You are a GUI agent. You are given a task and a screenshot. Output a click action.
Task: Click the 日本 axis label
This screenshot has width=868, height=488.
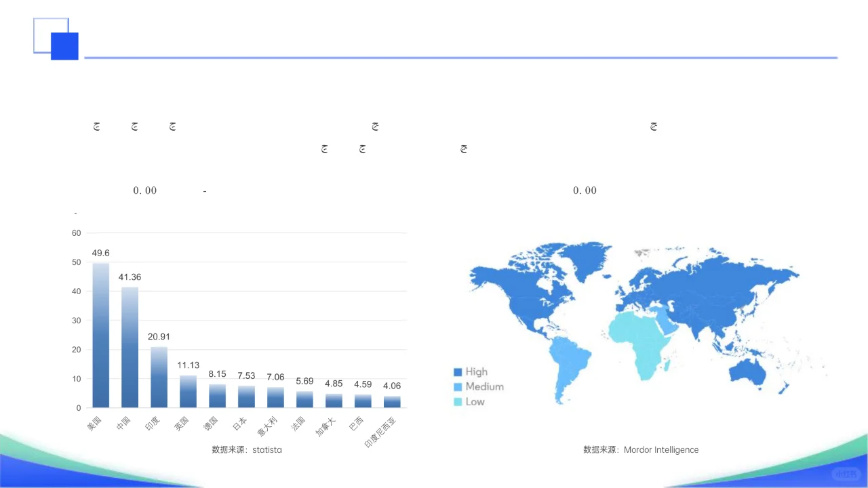240,424
